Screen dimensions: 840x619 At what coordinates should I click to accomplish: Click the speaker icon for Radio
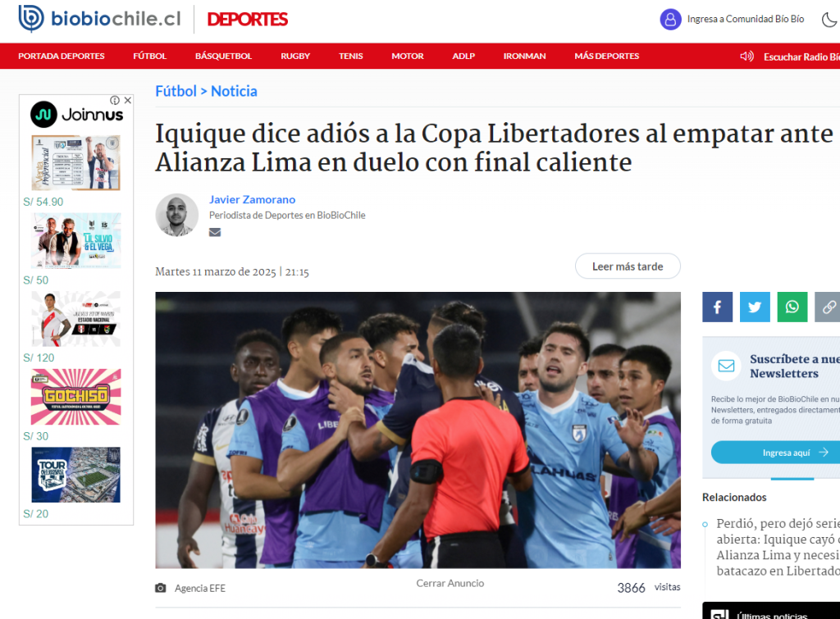pyautogui.click(x=746, y=57)
